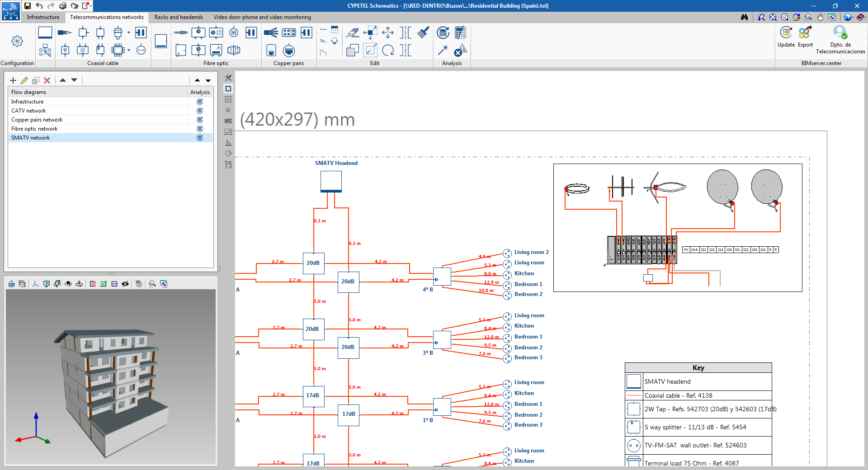Select the wall outlet tool in Coaxial cable group
Viewport: 868px width, 470px height.
(141, 50)
